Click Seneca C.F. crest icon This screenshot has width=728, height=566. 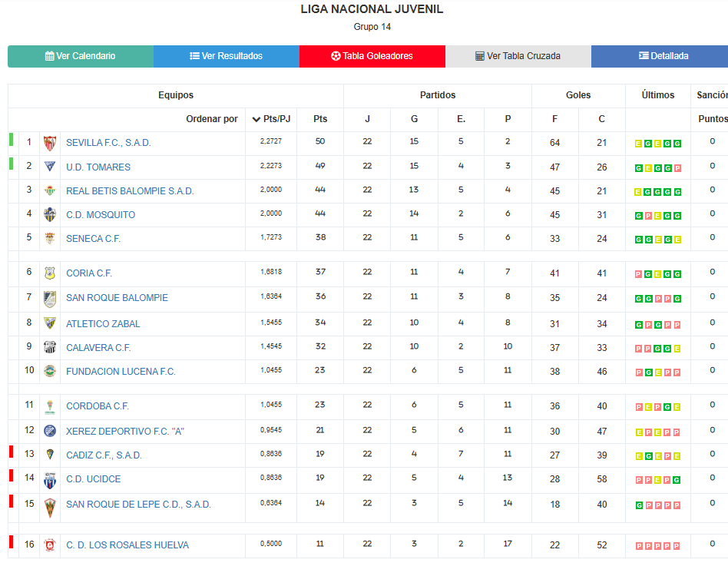tap(50, 238)
